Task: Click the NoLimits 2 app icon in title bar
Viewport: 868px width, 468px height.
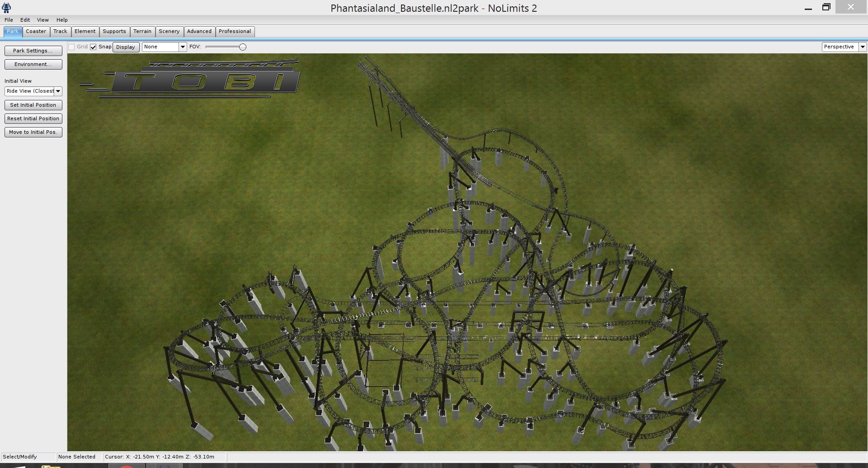Action: 6,8
